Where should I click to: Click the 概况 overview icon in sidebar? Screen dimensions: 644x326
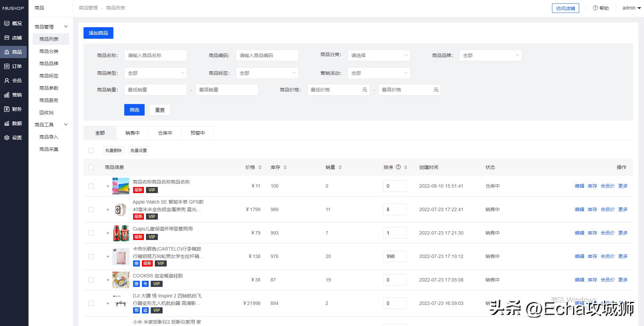pyautogui.click(x=7, y=23)
